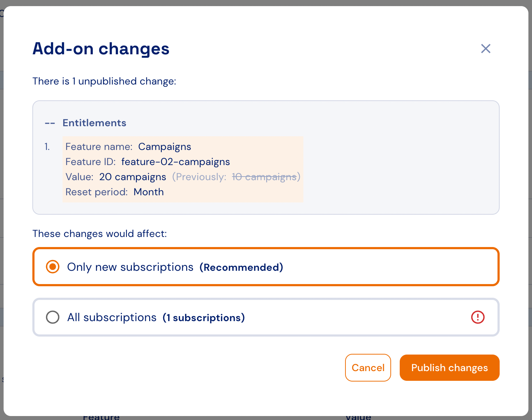Click the Add-on changes dialog title
Viewport: 532px width, 420px height.
click(x=101, y=49)
